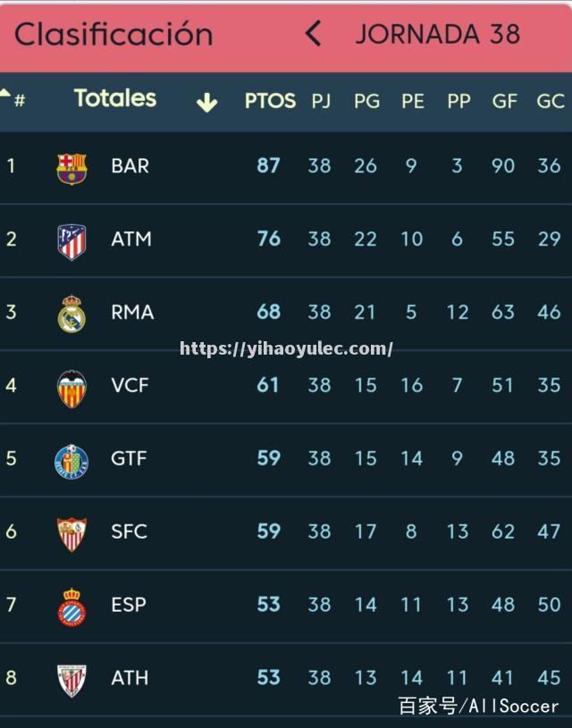Sort table by GF column header
Image resolution: width=572 pixels, height=728 pixels.
tap(504, 101)
